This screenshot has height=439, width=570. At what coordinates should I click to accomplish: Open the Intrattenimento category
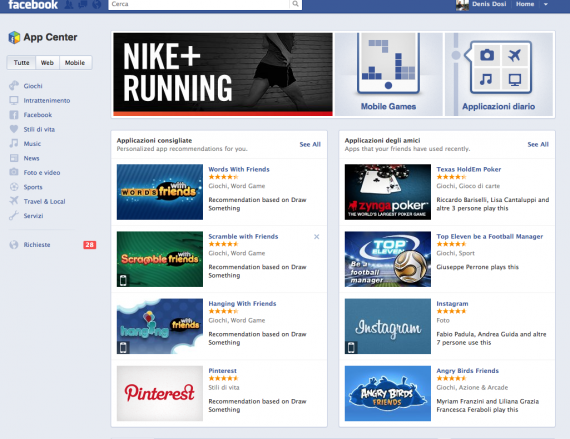pyautogui.click(x=47, y=100)
